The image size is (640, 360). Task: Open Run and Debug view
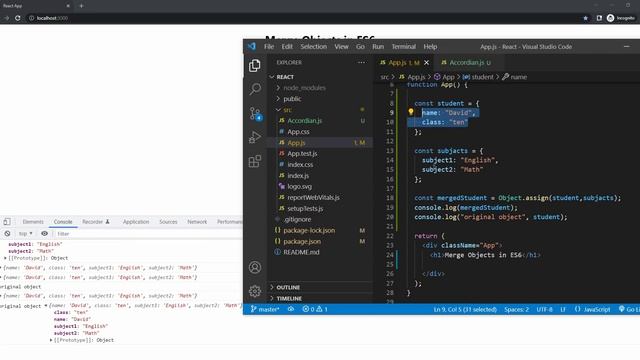255,137
